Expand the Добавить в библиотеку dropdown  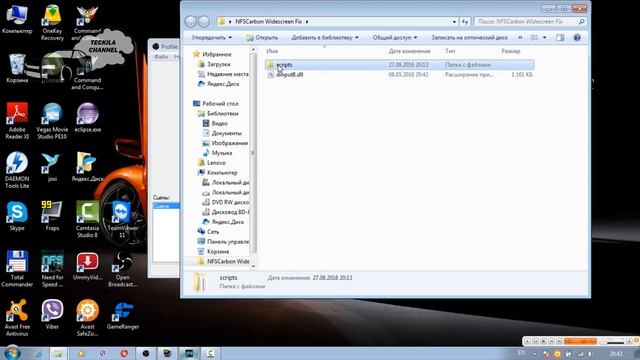[x=325, y=38]
